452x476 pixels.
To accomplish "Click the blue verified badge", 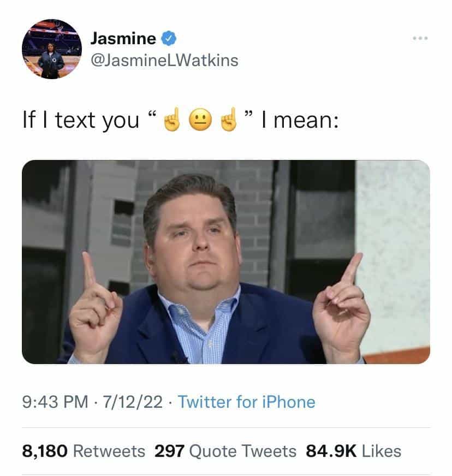I will pyautogui.click(x=169, y=39).
